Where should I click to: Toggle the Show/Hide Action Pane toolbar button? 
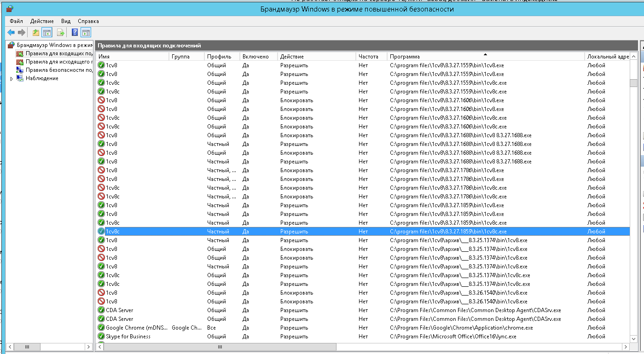pyautogui.click(x=86, y=32)
